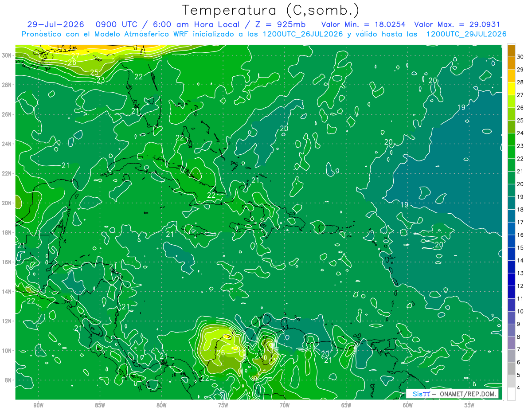Click the colorbar scale value "8"

click(x=519, y=337)
